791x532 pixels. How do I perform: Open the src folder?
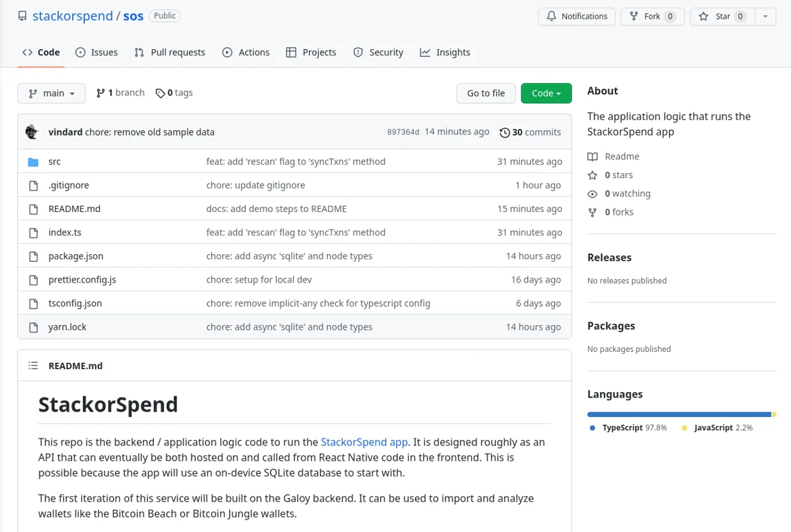click(55, 161)
